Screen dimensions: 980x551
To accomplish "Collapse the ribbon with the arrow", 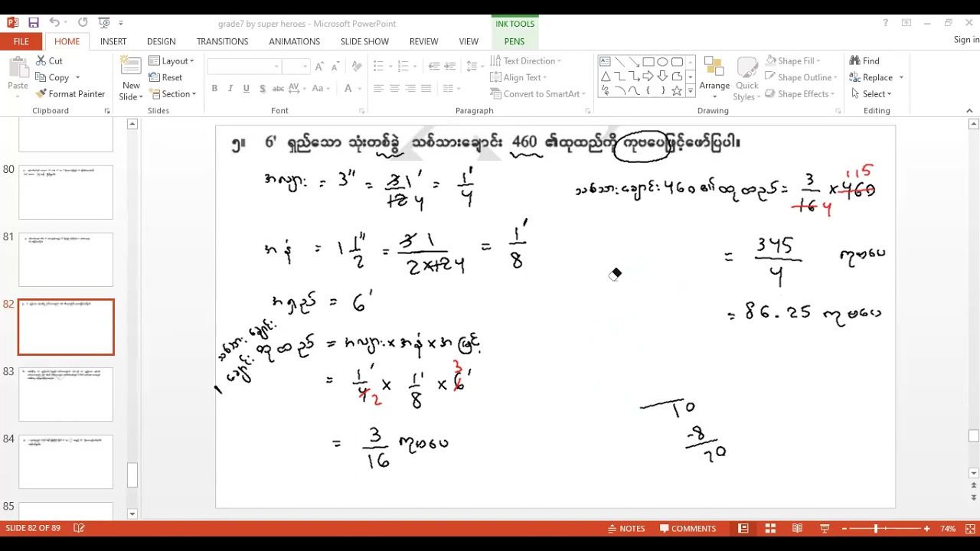I will [x=969, y=111].
